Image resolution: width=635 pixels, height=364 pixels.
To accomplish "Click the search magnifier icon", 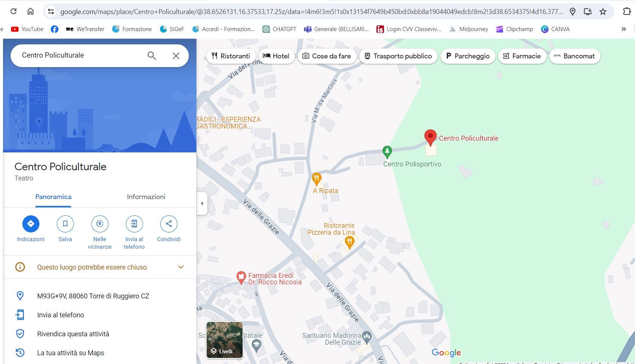I will [152, 56].
